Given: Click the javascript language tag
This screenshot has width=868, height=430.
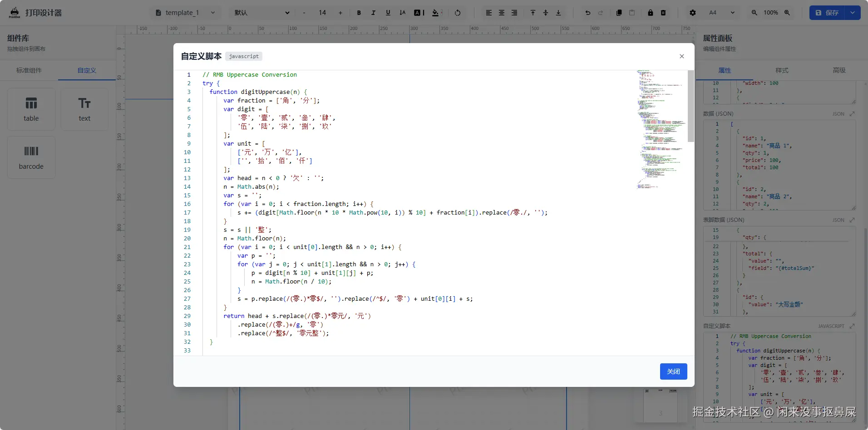Looking at the screenshot, I should pyautogui.click(x=244, y=56).
